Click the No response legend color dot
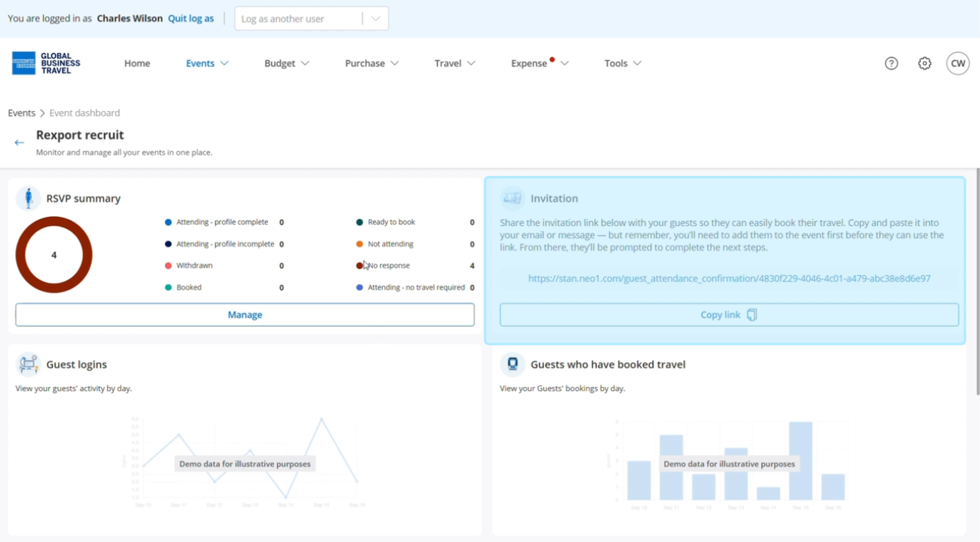 click(x=359, y=266)
